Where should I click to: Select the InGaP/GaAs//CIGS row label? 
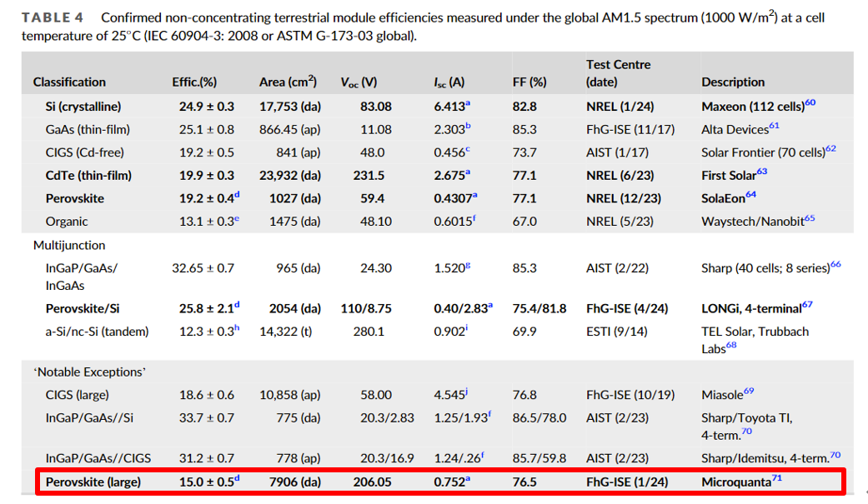98,458
